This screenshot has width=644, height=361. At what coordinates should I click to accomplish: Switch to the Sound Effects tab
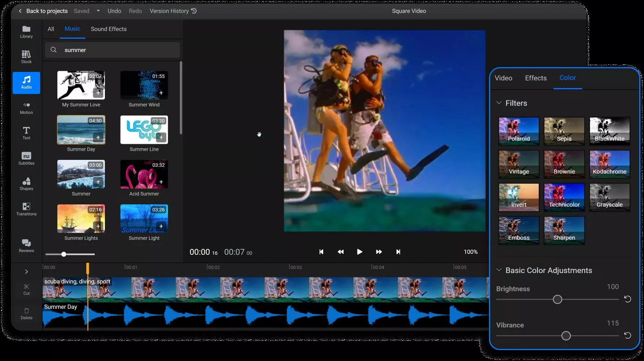109,29
